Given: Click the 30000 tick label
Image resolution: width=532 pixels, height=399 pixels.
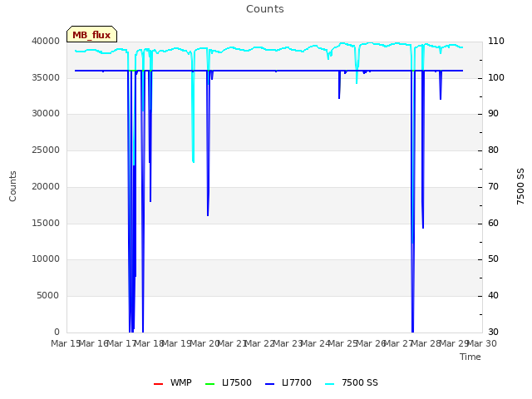Looking at the screenshot, I should 46,114.
